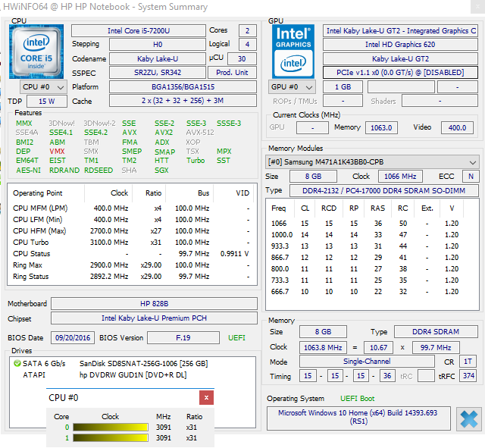This screenshot has height=448, width=485.
Task: Click the Intel Core i5-7200U name field
Action: tap(139, 31)
